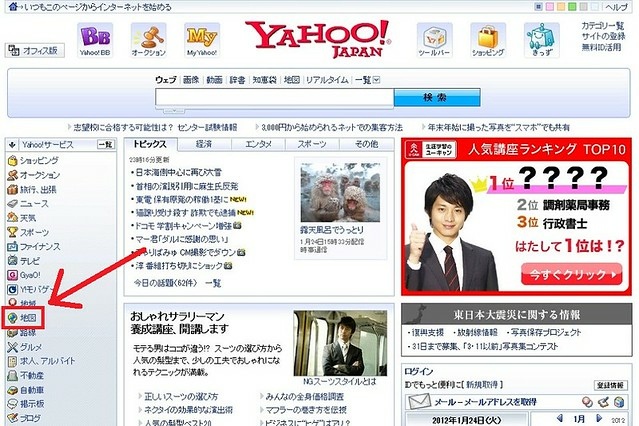This screenshot has height=426, width=639.
Task: Click the 自動車 car icon
Action: [13, 390]
